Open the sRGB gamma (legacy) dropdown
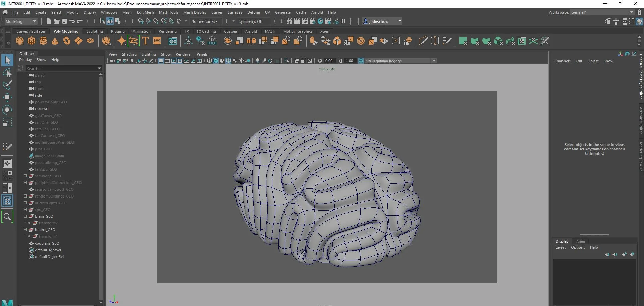This screenshot has width=644, height=306. click(400, 61)
